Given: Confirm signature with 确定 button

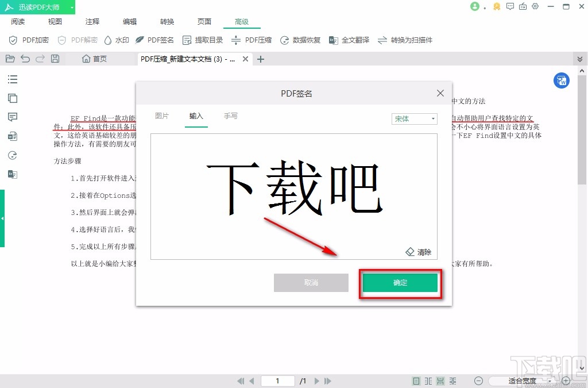Looking at the screenshot, I should point(400,283).
